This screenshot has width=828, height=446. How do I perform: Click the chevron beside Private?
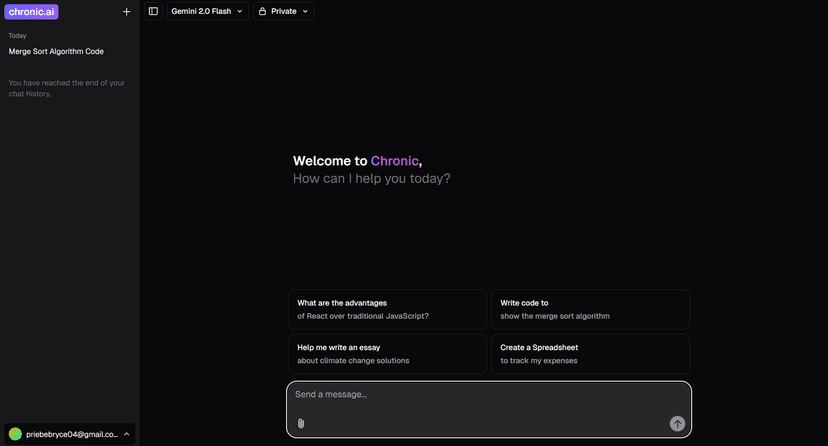click(305, 11)
